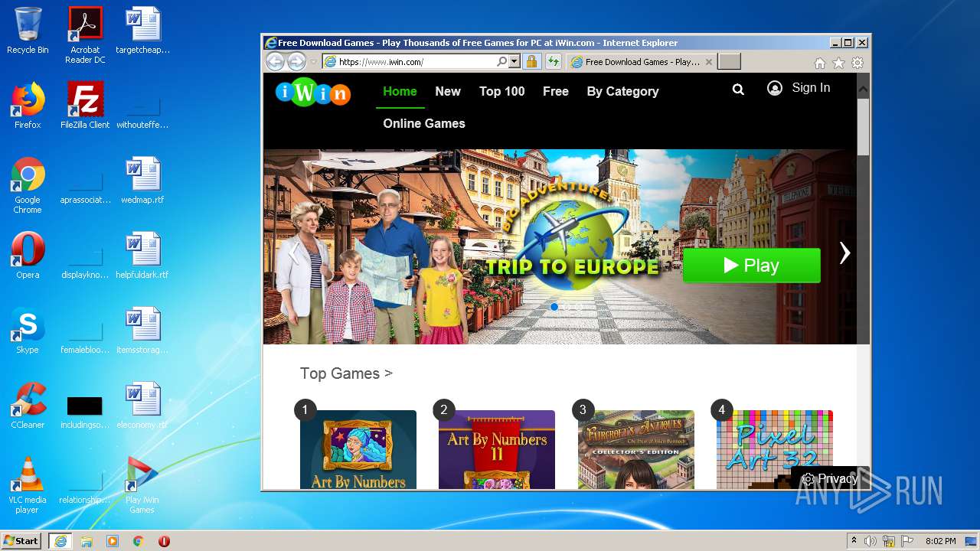Click the Sign In user icon
This screenshot has width=980, height=551.
click(775, 88)
